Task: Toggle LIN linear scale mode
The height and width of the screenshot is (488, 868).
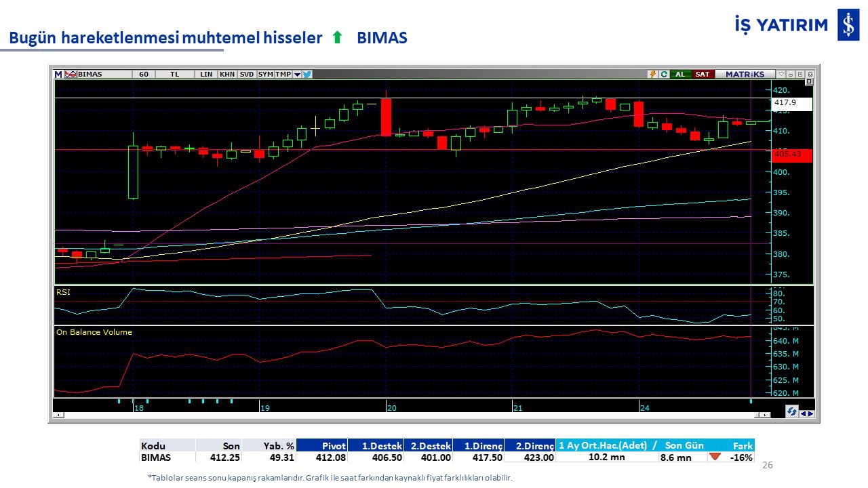Action: pos(206,75)
